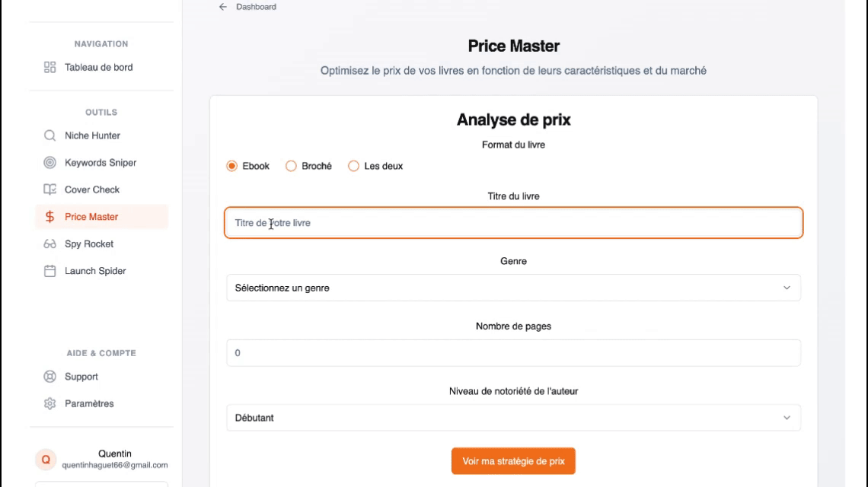Click the Launch Spider calendar icon

49,271
